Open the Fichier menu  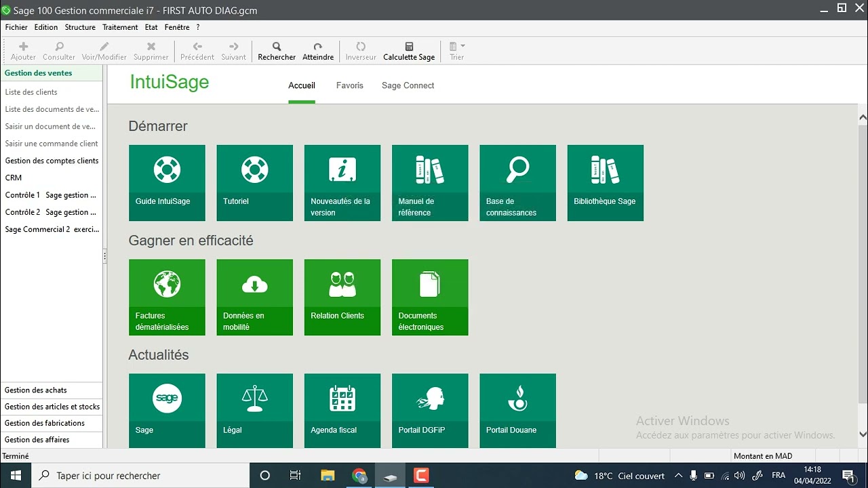point(16,27)
